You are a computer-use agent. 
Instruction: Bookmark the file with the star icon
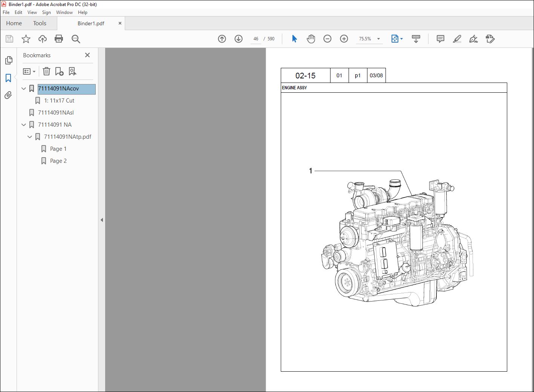coord(26,39)
